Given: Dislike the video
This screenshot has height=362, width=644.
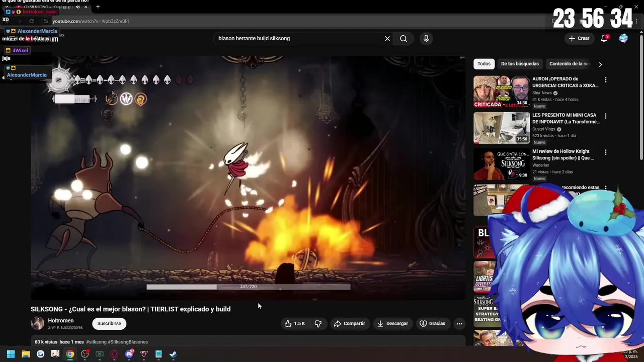Looking at the screenshot, I should (x=318, y=324).
